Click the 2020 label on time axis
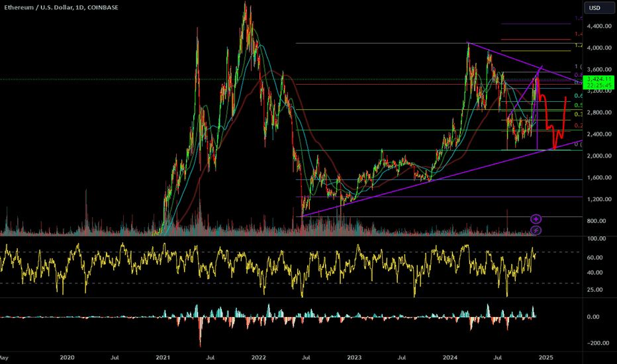 [x=67, y=357]
